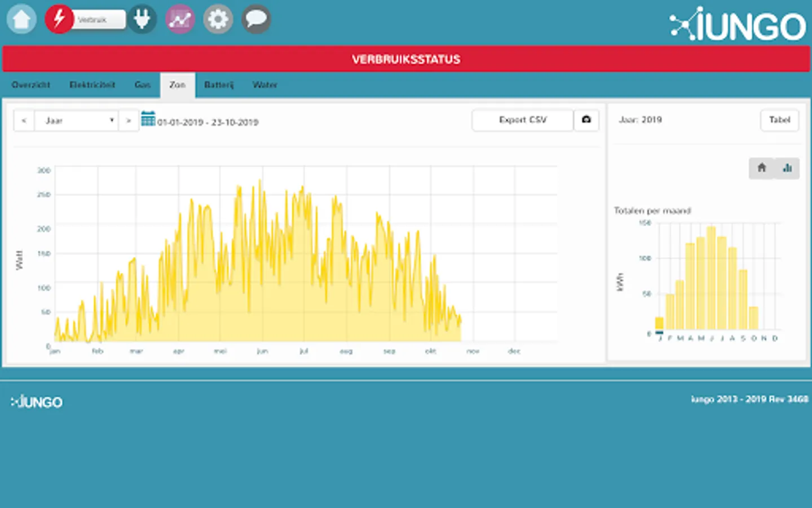Click the VERBRUIKSSTATUS red header bar

406,59
